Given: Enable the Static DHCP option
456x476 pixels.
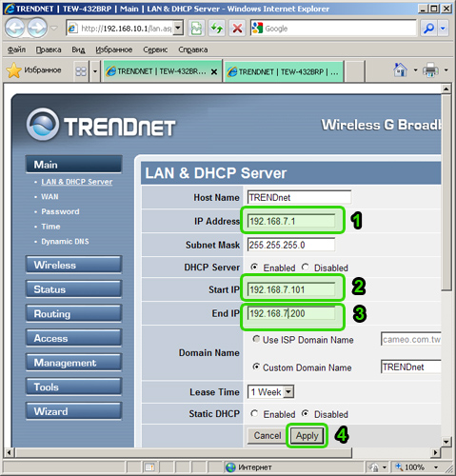Looking at the screenshot, I should point(254,413).
